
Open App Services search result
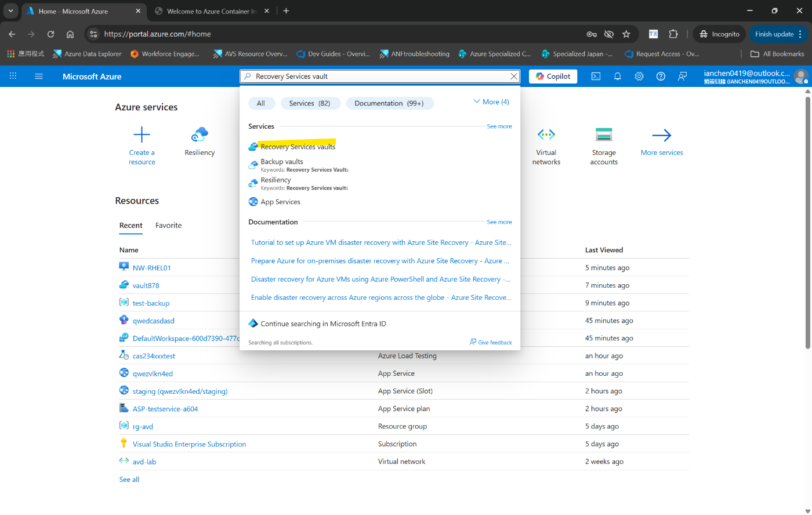coord(281,202)
